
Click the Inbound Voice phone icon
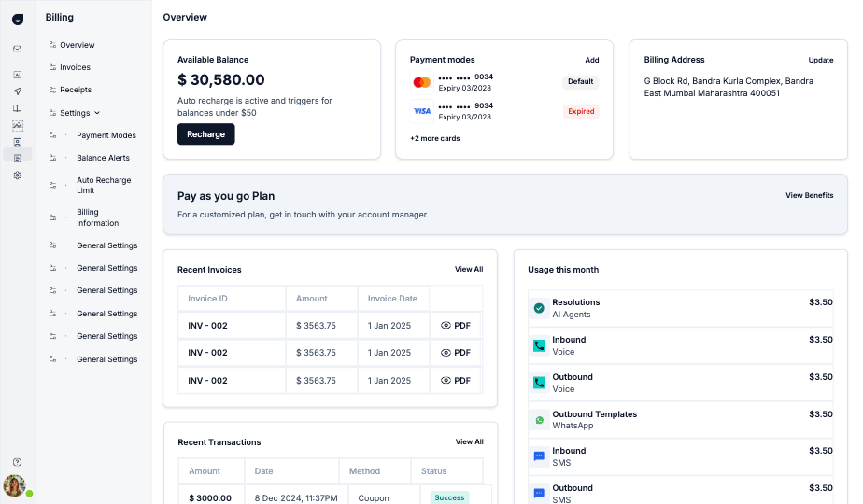540,345
